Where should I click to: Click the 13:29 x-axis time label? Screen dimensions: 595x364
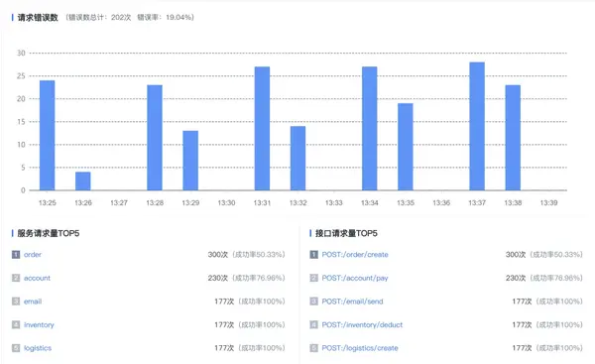coord(190,202)
